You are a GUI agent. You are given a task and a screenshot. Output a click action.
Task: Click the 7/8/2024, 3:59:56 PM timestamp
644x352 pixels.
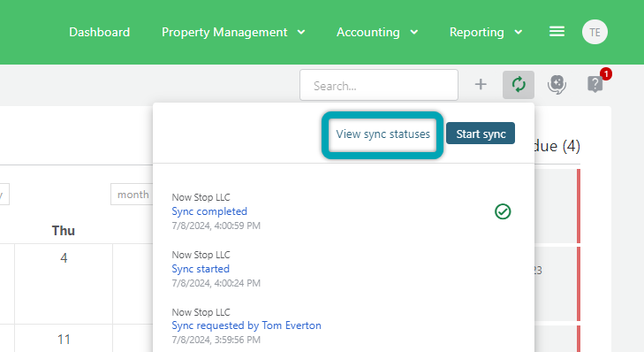click(x=216, y=341)
